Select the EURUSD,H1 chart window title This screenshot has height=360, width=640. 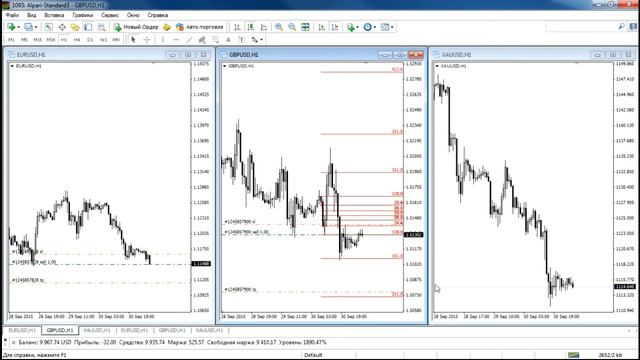(x=31, y=55)
